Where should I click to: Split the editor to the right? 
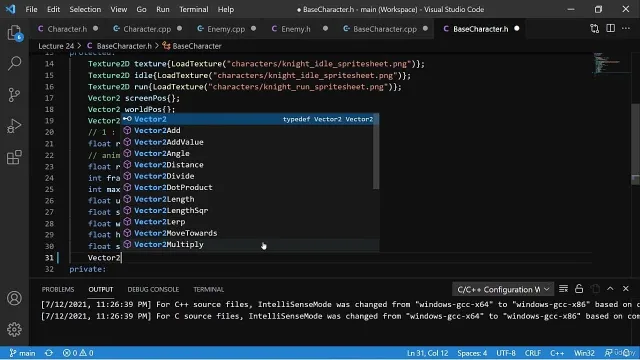(611, 29)
